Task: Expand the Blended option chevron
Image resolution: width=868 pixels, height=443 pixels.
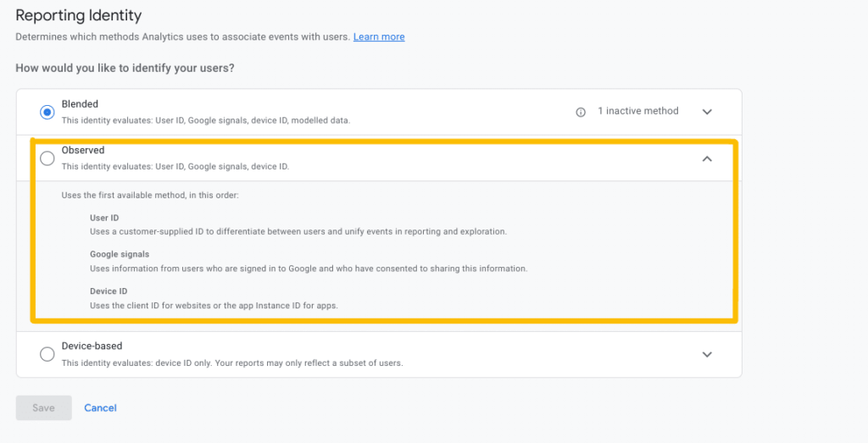Action: tap(707, 112)
